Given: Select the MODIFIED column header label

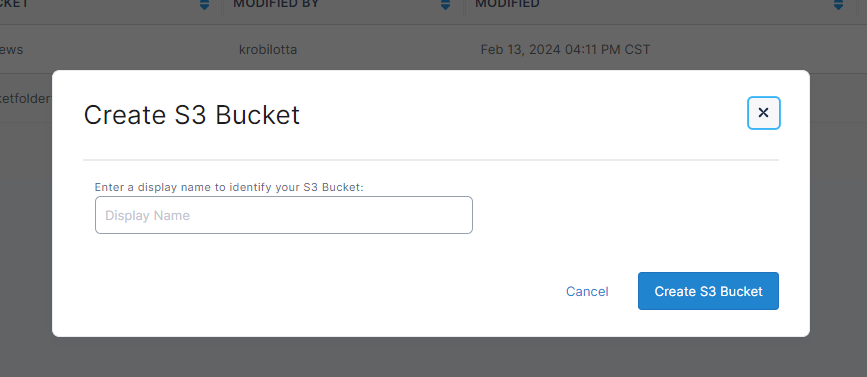Looking at the screenshot, I should click(x=507, y=4).
